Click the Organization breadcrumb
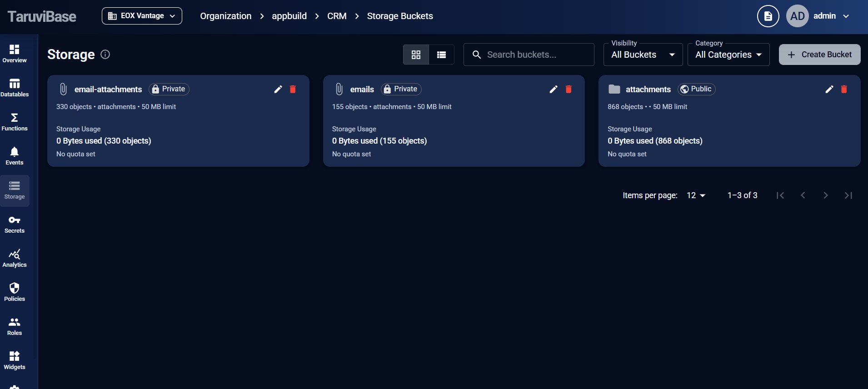Image resolution: width=868 pixels, height=389 pixels. 226,16
